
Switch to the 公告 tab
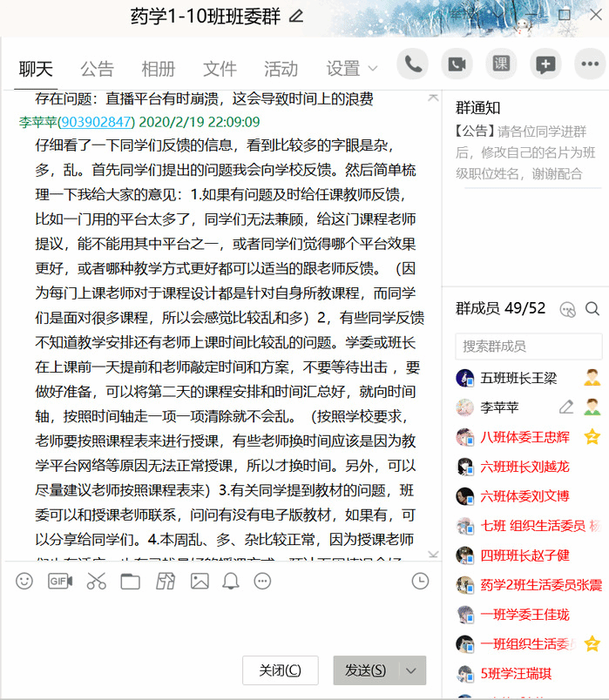coord(98,69)
